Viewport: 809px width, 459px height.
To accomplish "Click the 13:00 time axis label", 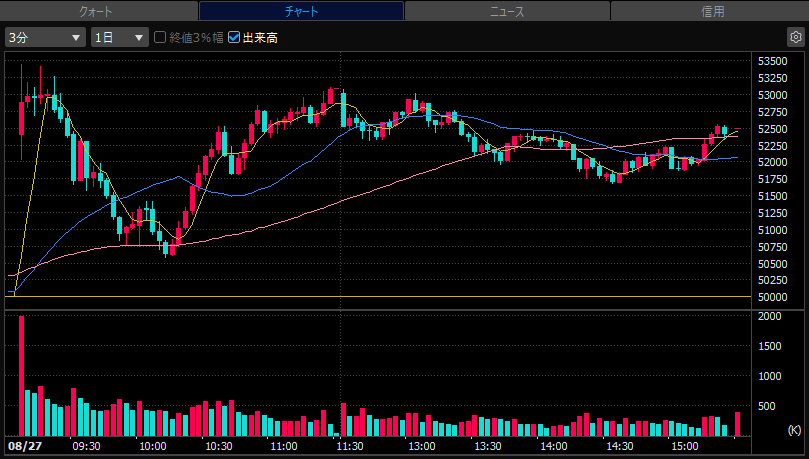I will coord(422,446).
